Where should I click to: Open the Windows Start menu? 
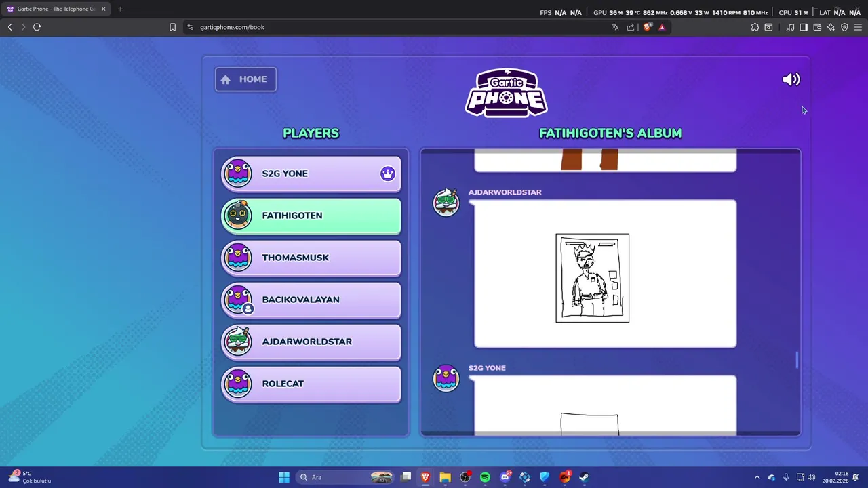(284, 477)
